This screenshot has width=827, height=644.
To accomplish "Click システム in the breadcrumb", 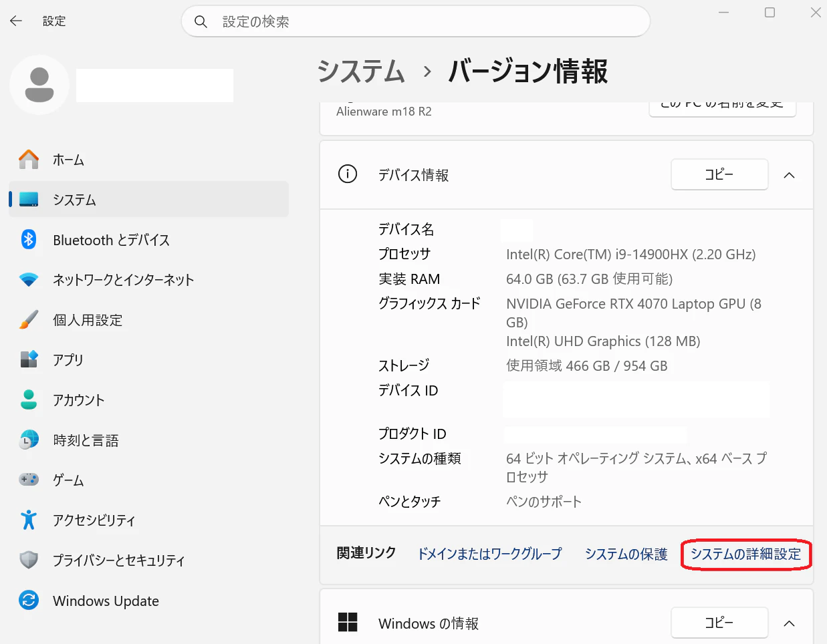I will (x=361, y=71).
